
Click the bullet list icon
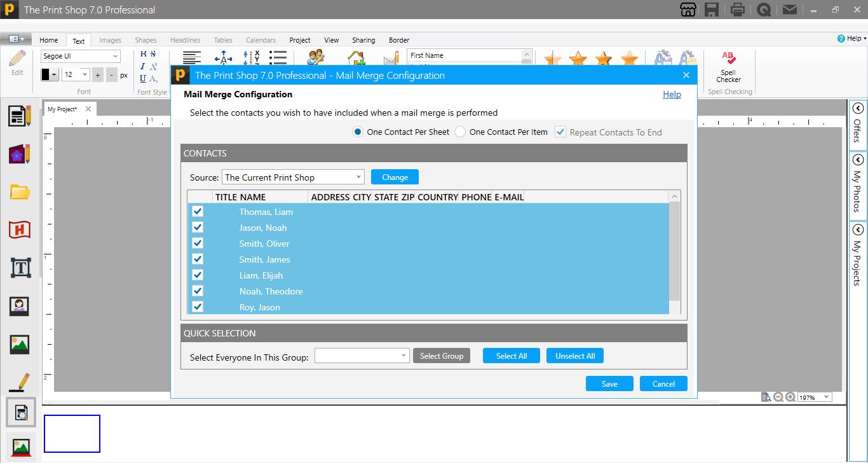278,58
